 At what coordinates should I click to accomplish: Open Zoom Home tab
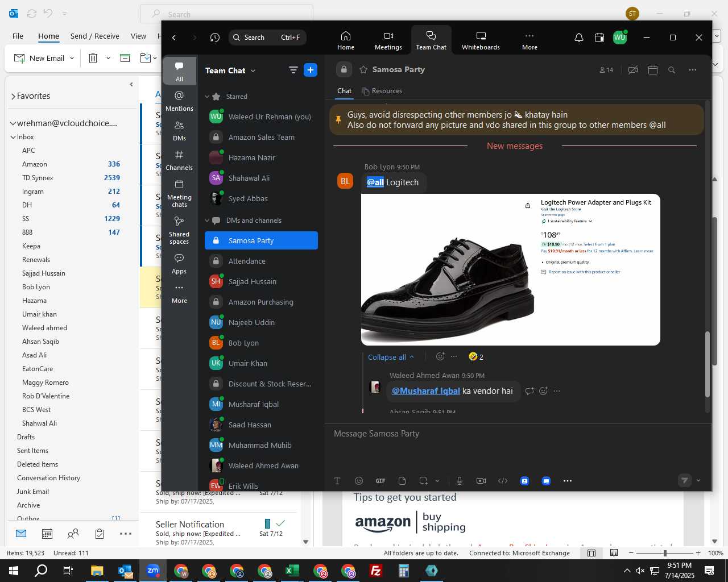click(x=346, y=40)
